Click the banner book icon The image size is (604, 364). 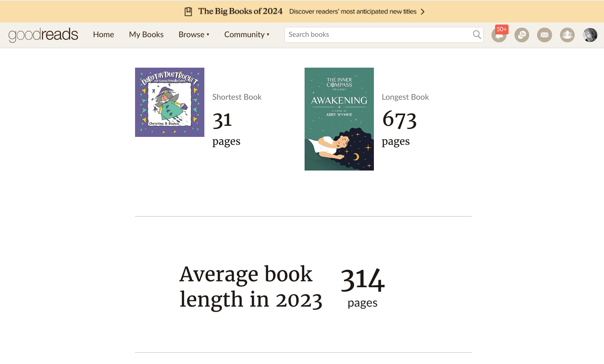189,11
